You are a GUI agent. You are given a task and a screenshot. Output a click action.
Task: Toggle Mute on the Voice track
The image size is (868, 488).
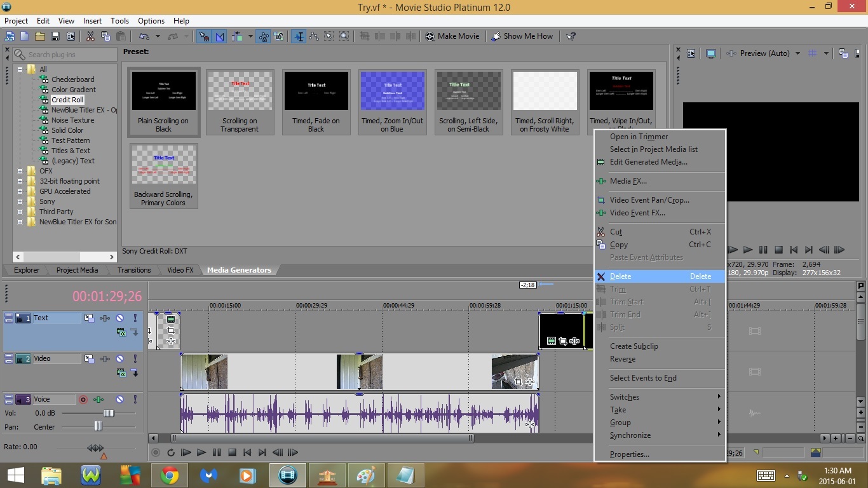(x=120, y=400)
